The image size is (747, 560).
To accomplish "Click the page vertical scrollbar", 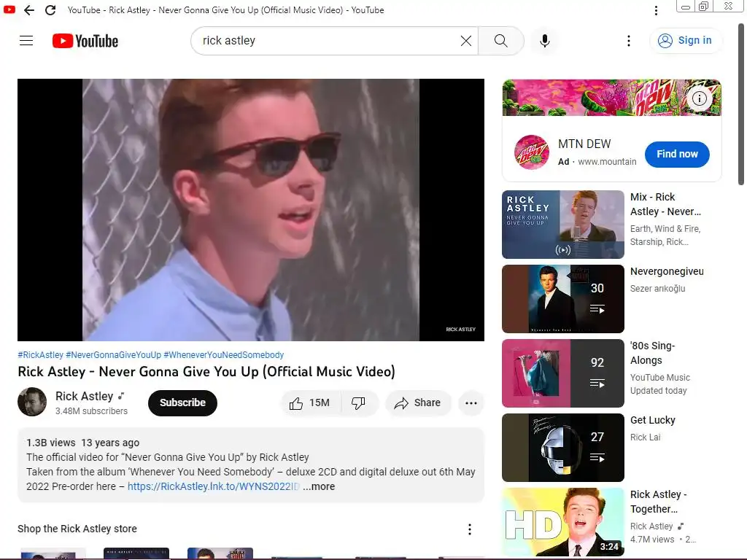I will tap(741, 105).
